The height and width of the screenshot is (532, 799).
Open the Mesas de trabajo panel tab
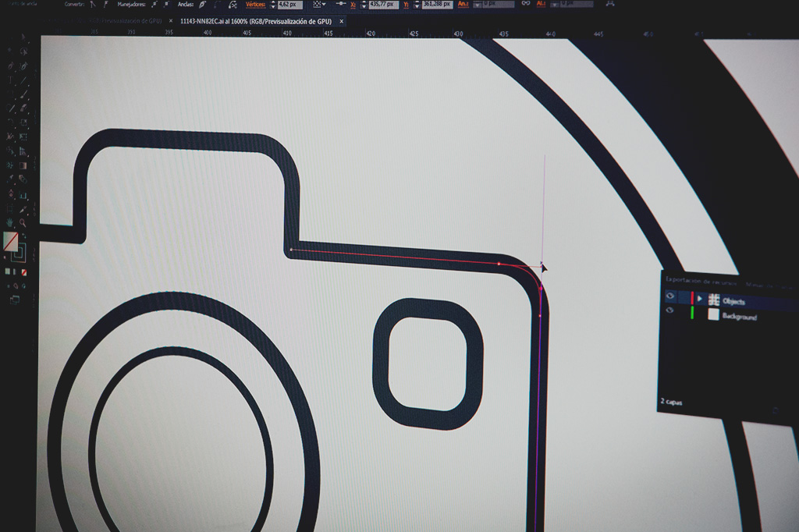click(x=770, y=285)
